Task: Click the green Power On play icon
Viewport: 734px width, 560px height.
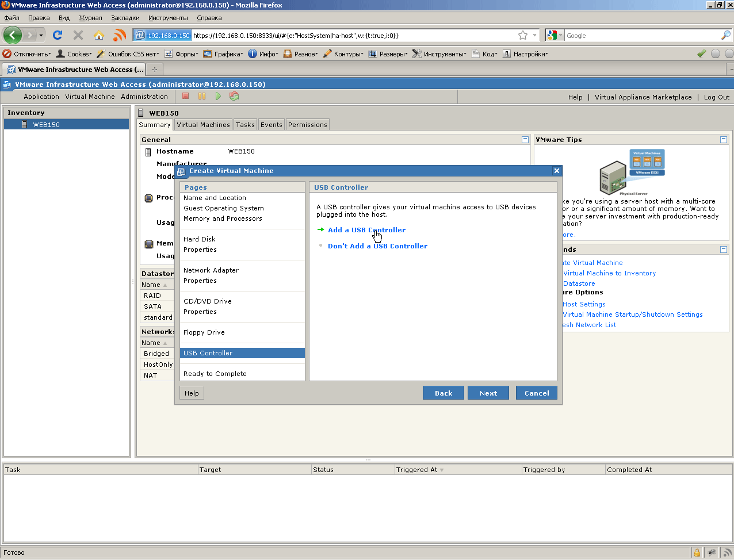Action: tap(218, 96)
